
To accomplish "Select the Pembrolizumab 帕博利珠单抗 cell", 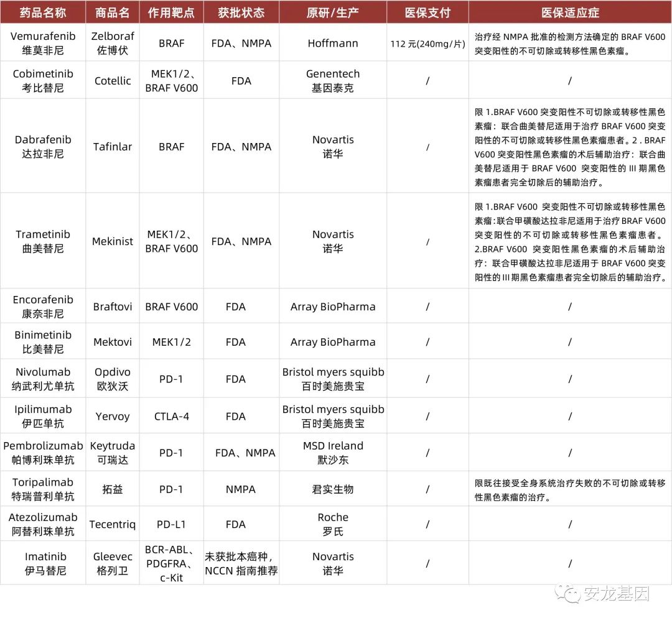I will pyautogui.click(x=43, y=453).
